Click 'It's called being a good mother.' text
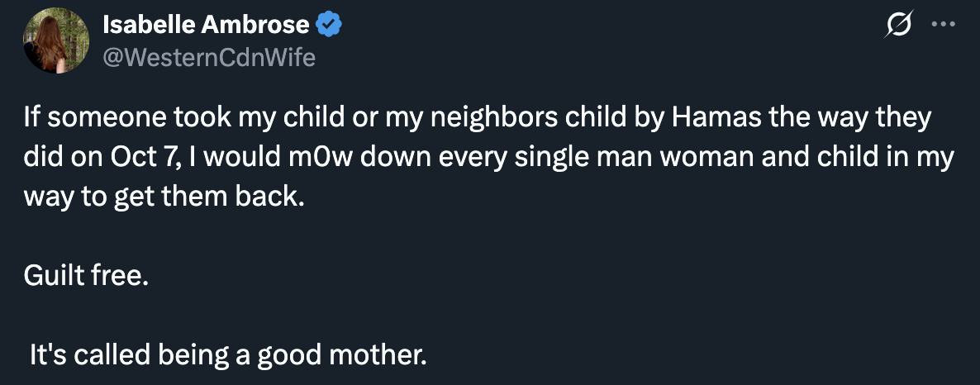This screenshot has height=385, width=980. pyautogui.click(x=227, y=355)
